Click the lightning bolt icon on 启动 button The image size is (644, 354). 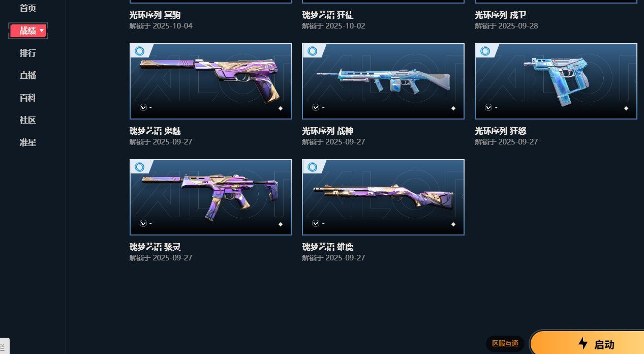click(583, 343)
